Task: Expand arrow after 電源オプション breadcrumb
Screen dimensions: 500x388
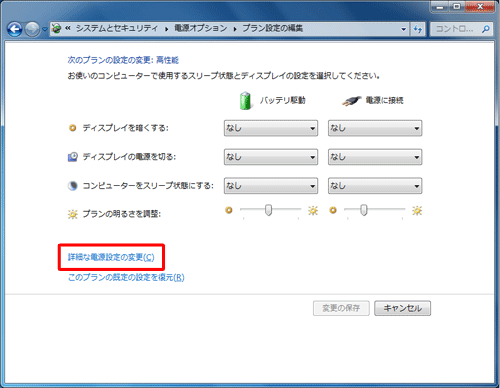Action: pyautogui.click(x=235, y=29)
